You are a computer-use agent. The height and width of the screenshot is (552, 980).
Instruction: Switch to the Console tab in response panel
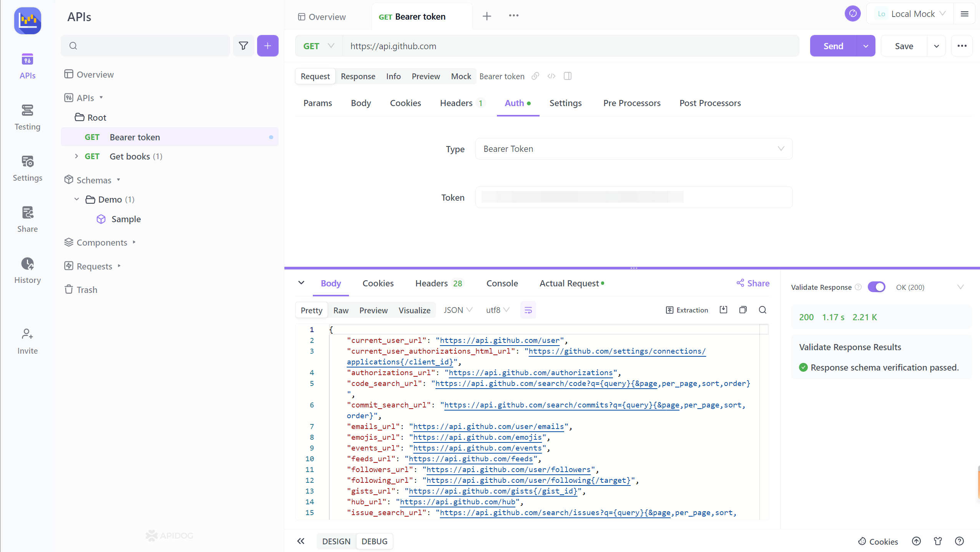point(502,283)
